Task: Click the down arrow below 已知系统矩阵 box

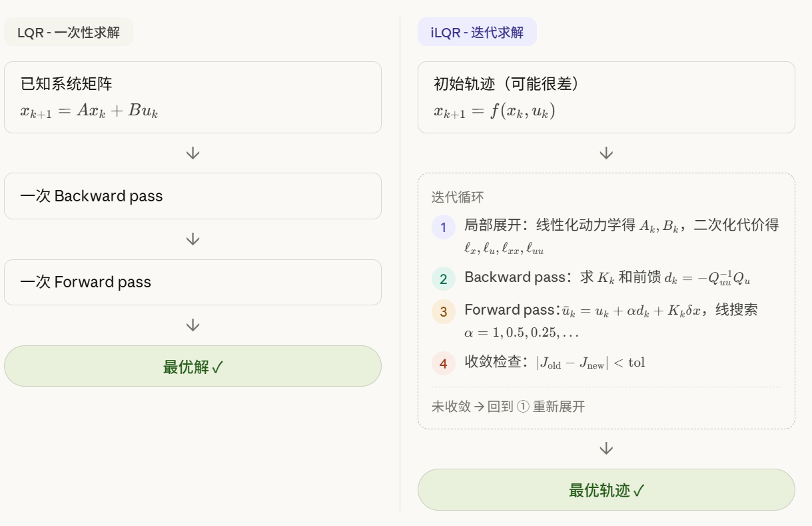Action: click(193, 153)
